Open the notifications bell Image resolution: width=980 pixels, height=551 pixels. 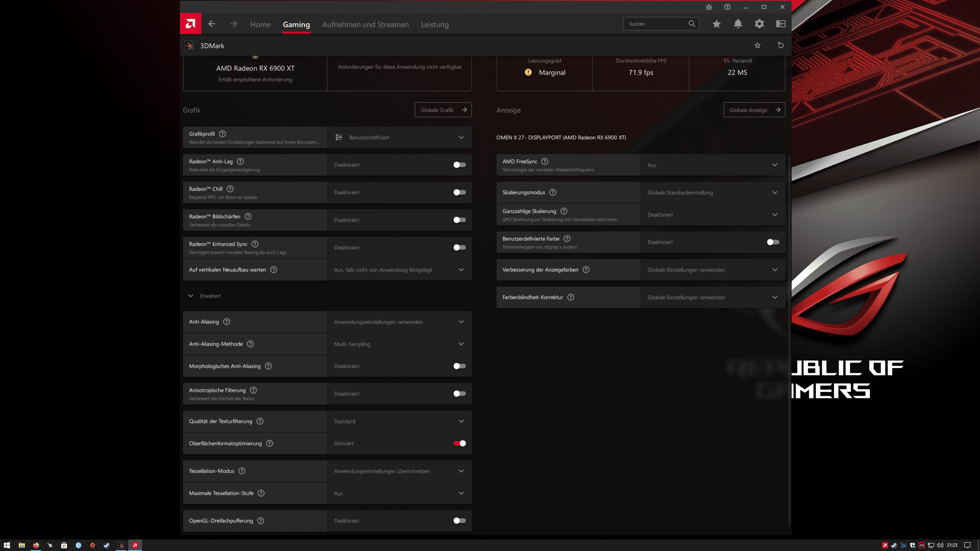(738, 24)
